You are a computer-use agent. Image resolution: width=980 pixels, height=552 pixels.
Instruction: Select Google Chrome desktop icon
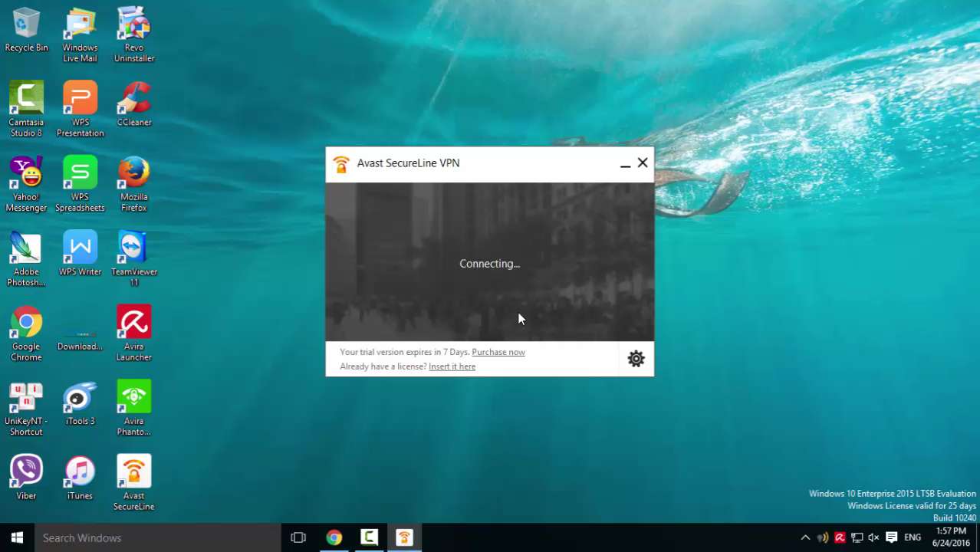26,334
